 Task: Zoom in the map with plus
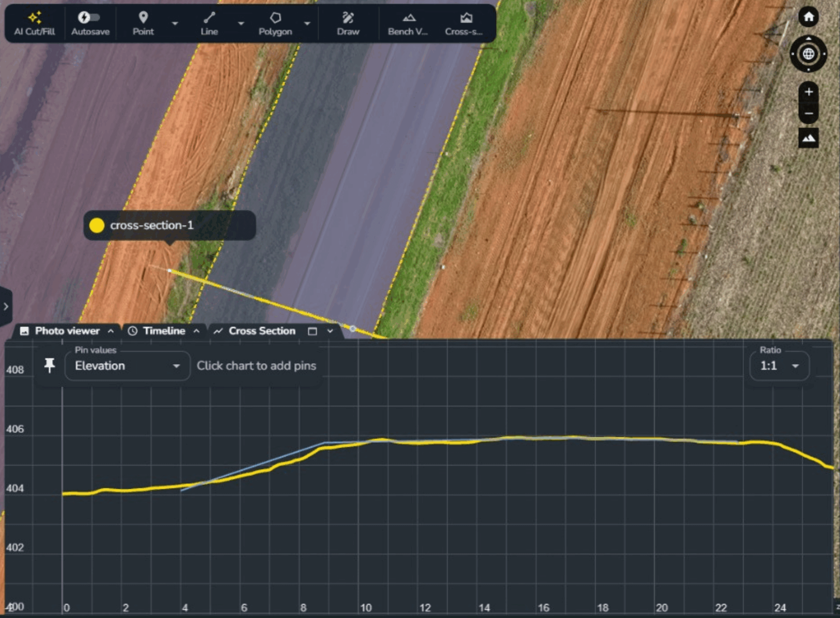[x=808, y=92]
